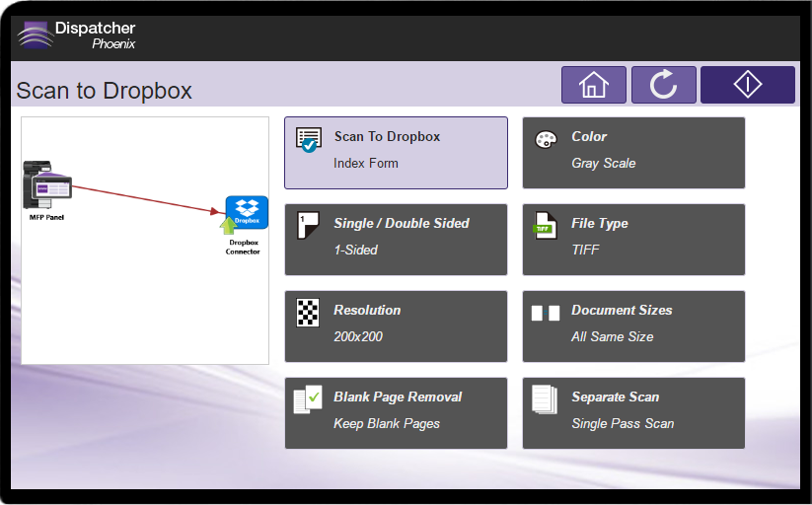
Task: Click the TIFF value text
Action: click(585, 250)
